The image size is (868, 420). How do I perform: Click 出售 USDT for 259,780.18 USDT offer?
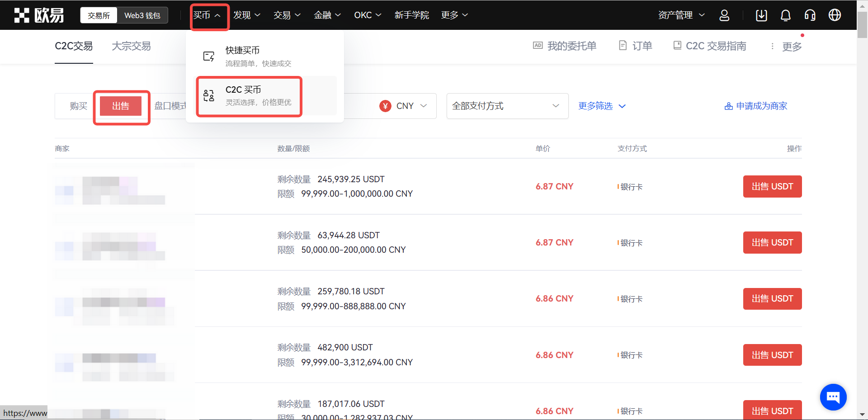tap(772, 298)
